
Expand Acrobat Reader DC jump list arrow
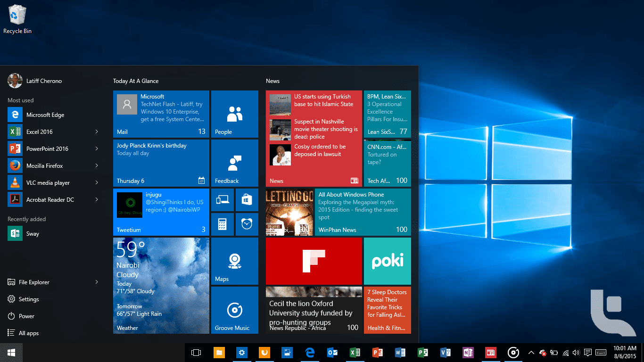[97, 199]
